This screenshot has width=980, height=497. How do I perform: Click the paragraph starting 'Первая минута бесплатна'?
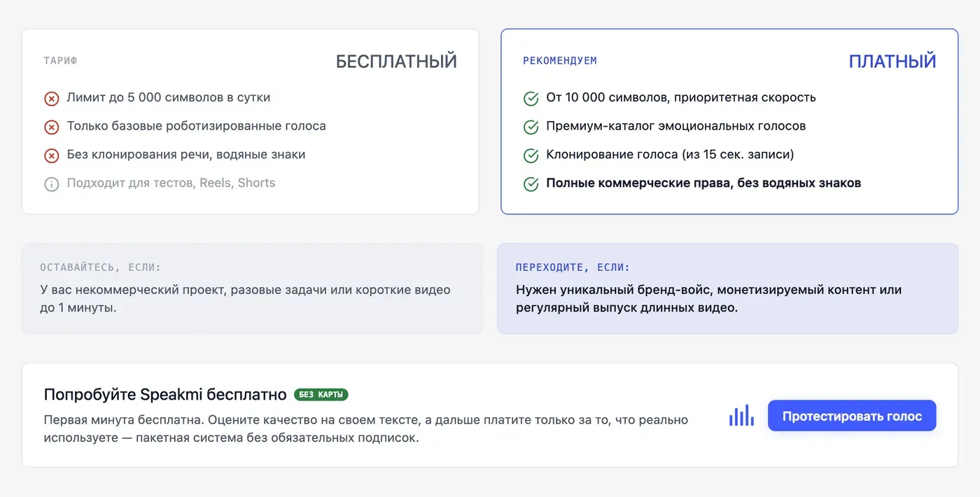pyautogui.click(x=365, y=429)
